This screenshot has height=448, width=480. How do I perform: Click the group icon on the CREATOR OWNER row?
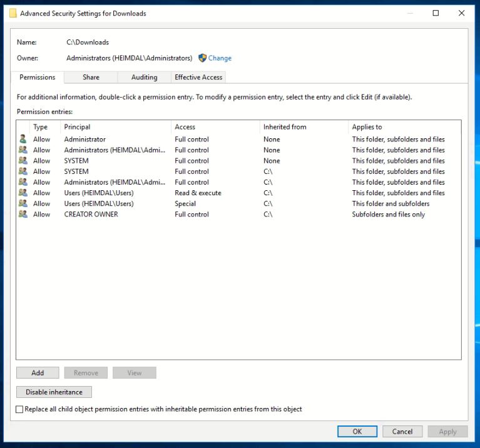[23, 214]
